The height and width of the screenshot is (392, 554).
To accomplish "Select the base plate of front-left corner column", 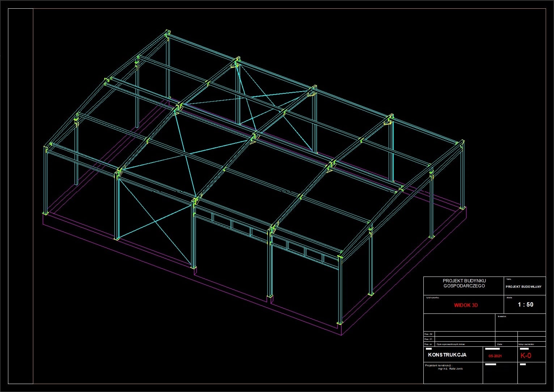I will click(x=46, y=214).
